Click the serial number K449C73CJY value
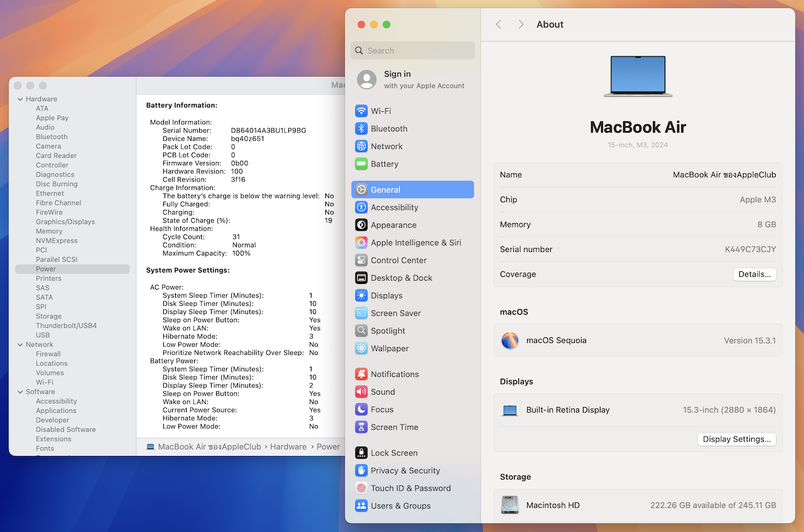The width and height of the screenshot is (804, 532). (751, 249)
